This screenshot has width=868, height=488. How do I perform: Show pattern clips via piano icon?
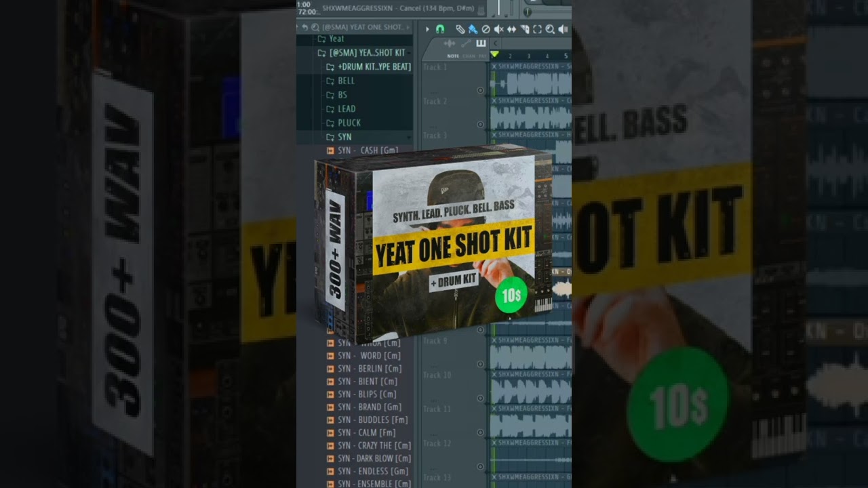tap(481, 43)
